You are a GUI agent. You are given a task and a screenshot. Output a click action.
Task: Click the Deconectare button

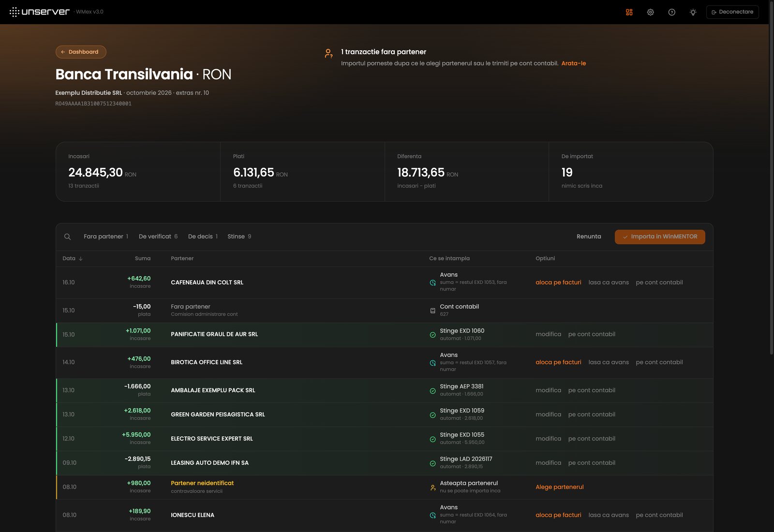732,12
